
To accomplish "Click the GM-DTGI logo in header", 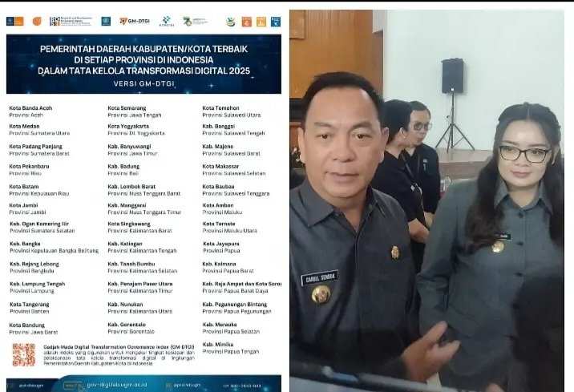I will [133, 21].
